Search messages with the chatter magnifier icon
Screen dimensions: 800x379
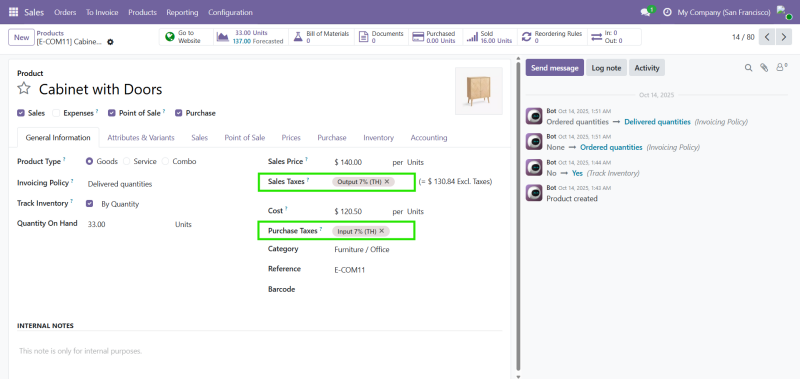tap(748, 67)
